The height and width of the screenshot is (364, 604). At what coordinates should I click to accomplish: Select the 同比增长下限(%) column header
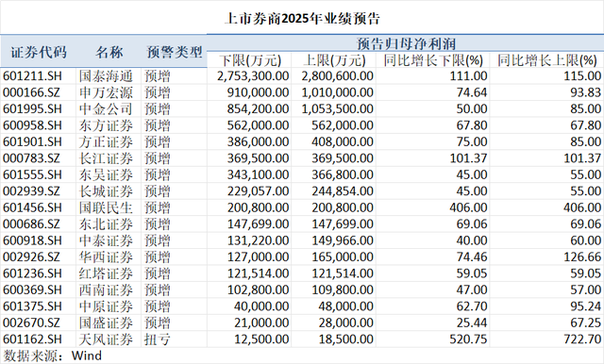pos(433,60)
